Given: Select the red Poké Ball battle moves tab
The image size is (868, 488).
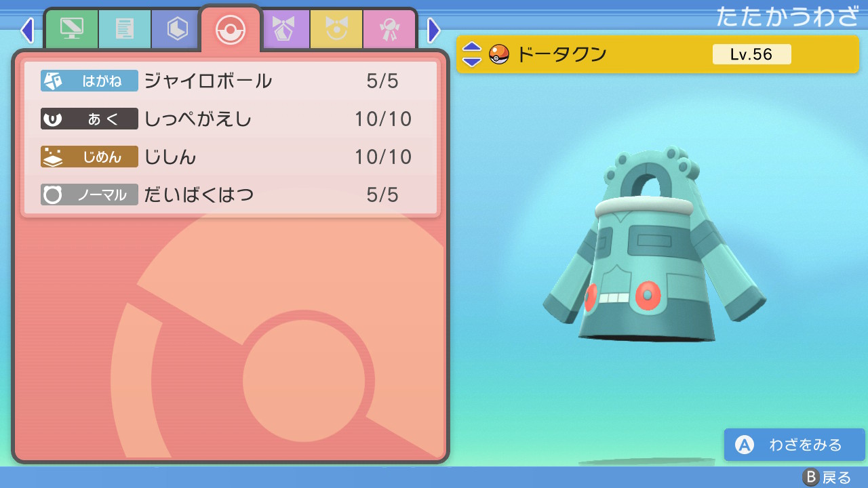Looking at the screenshot, I should [x=231, y=30].
